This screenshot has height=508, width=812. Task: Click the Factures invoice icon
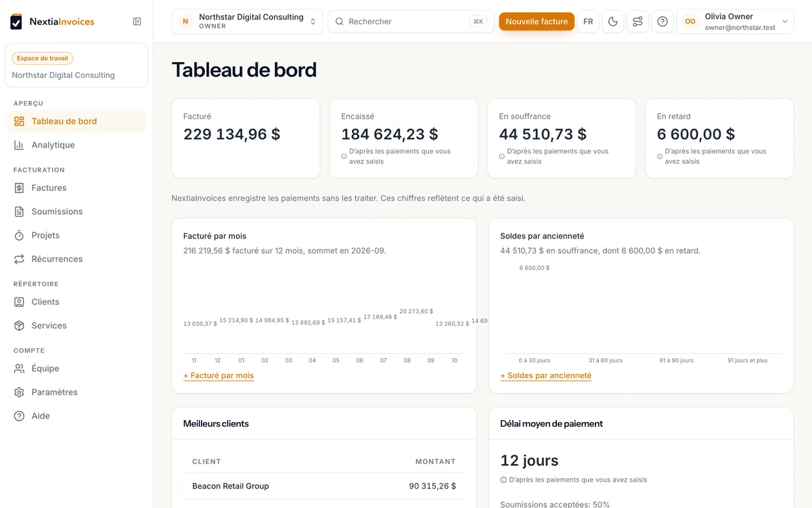19,188
